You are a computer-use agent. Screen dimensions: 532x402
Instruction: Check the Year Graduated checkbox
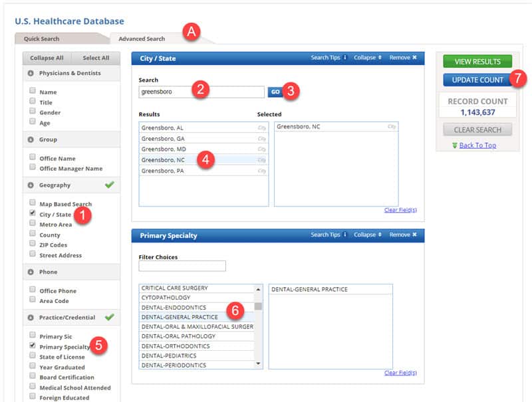[x=32, y=365]
